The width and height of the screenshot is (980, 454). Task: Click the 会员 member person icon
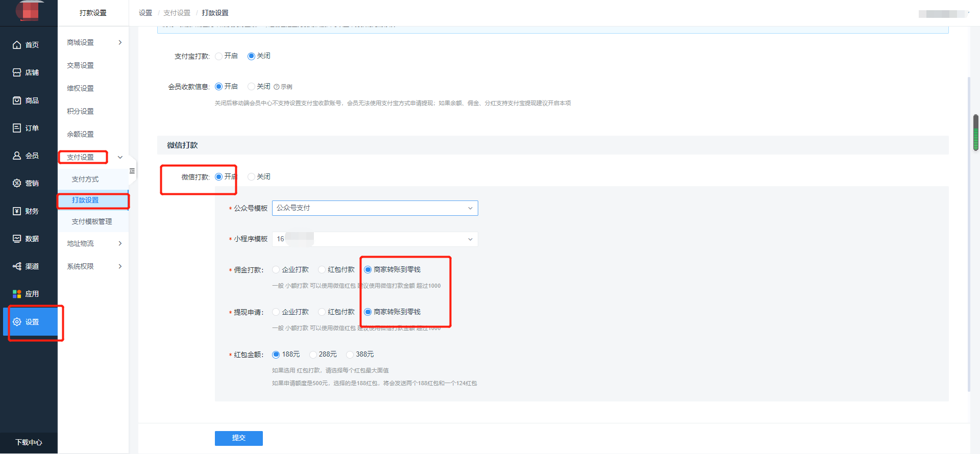(x=17, y=156)
